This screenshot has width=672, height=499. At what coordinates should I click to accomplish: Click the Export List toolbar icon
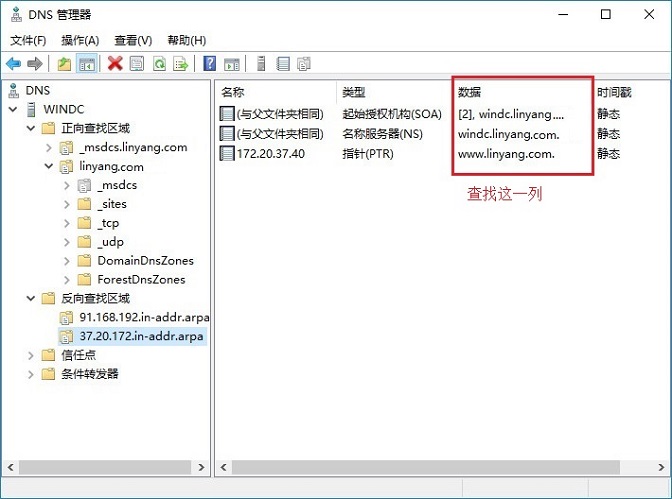point(180,64)
